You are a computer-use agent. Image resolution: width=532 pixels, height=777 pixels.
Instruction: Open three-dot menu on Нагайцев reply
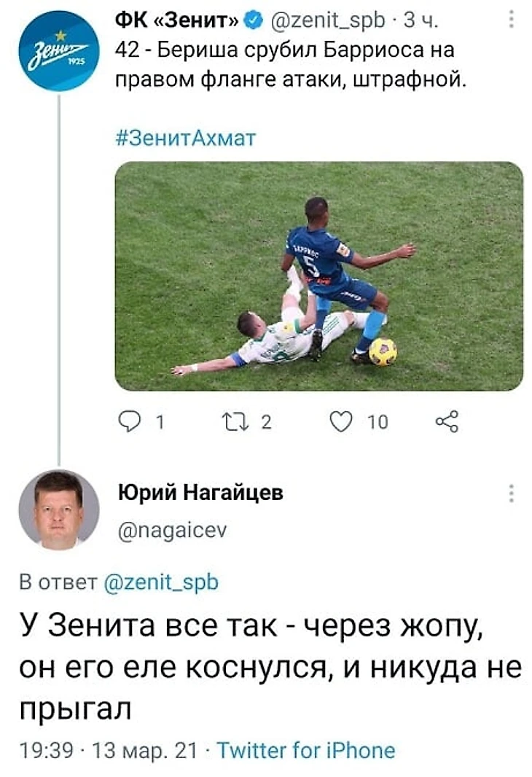tap(511, 493)
